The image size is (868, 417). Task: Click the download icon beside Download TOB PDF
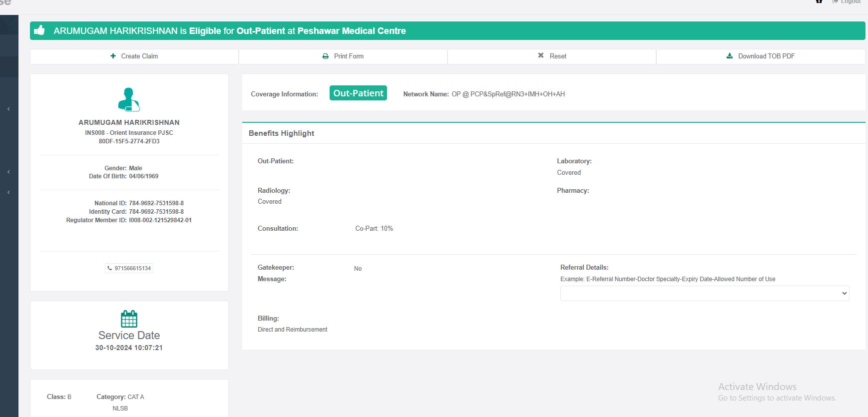[730, 56]
